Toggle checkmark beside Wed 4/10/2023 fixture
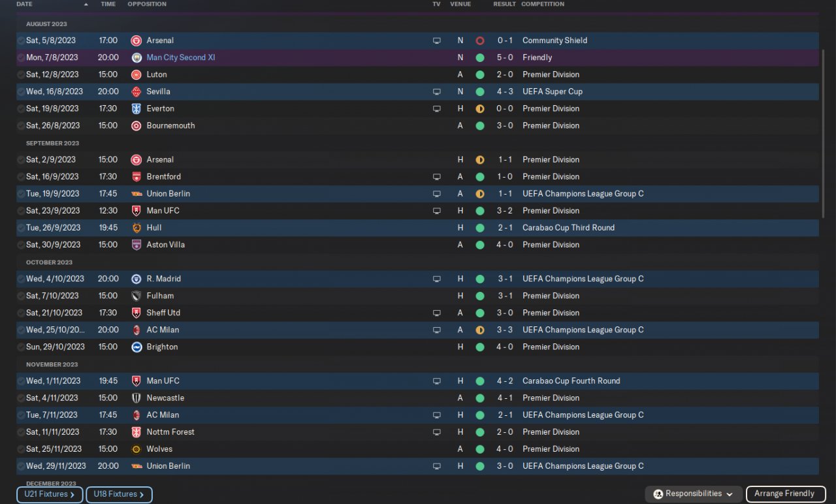The height and width of the screenshot is (504, 836). [21, 279]
